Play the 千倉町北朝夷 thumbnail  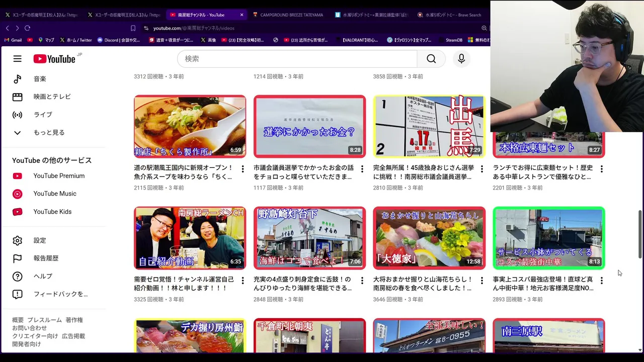click(x=309, y=335)
